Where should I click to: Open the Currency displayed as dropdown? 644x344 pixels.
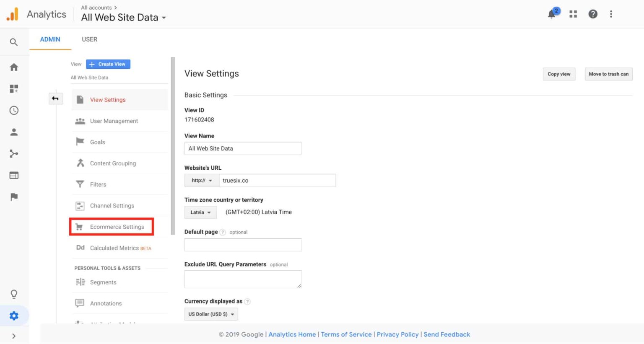tap(211, 314)
